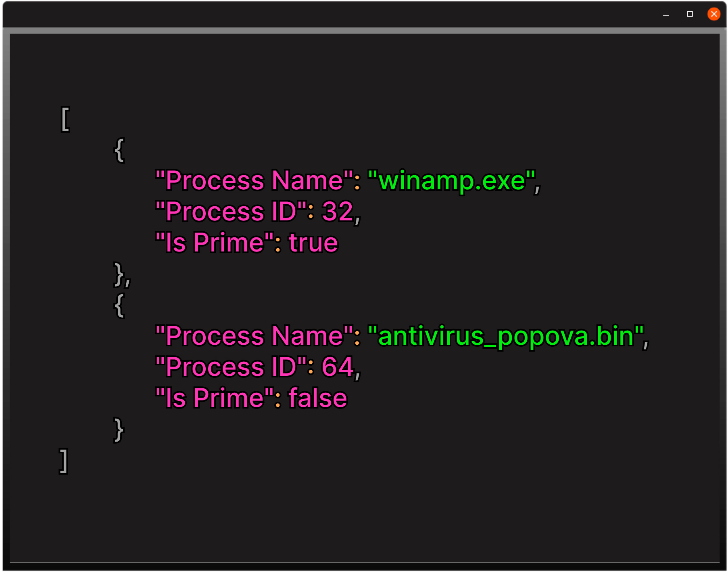Click the "false" value of Is Prime

(318, 398)
